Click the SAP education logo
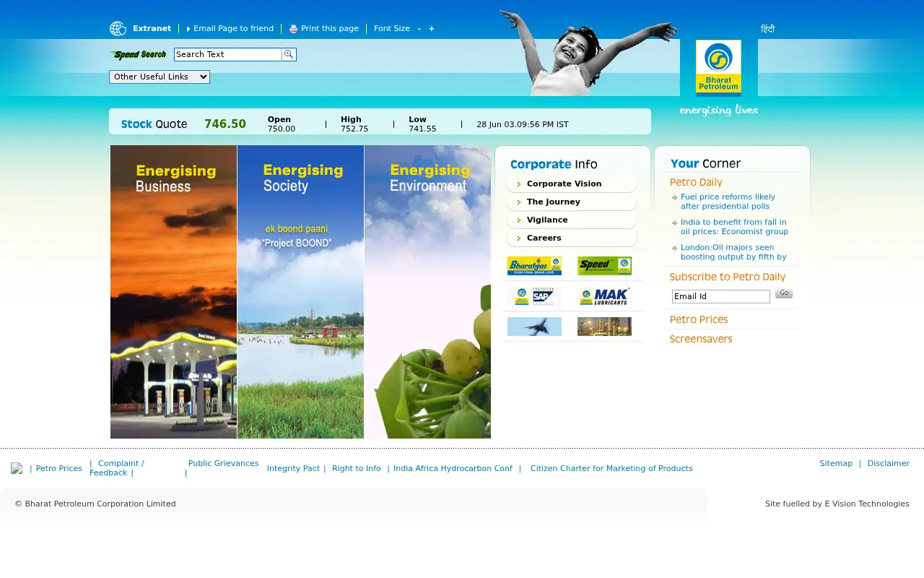This screenshot has height=578, width=924. pyautogui.click(x=534, y=296)
